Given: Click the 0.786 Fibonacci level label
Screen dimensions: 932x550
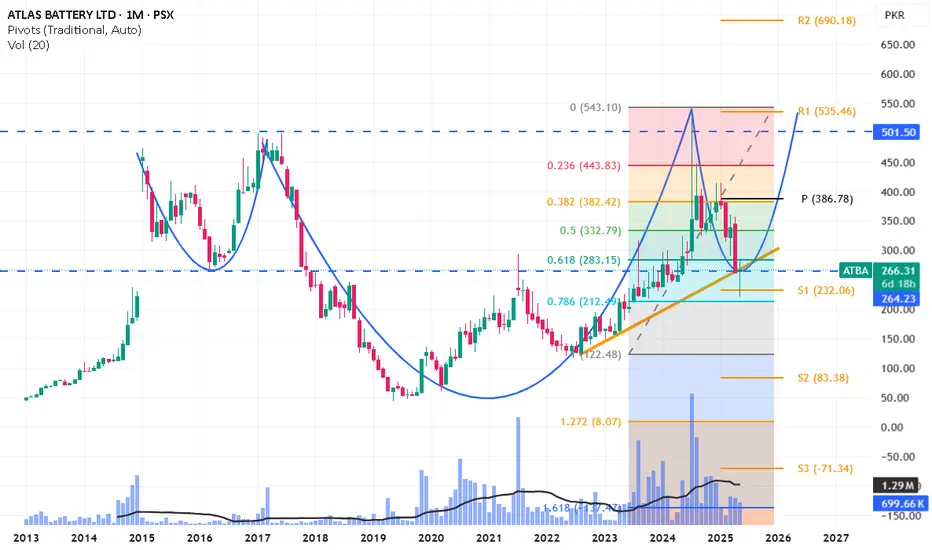Looking at the screenshot, I should [583, 301].
